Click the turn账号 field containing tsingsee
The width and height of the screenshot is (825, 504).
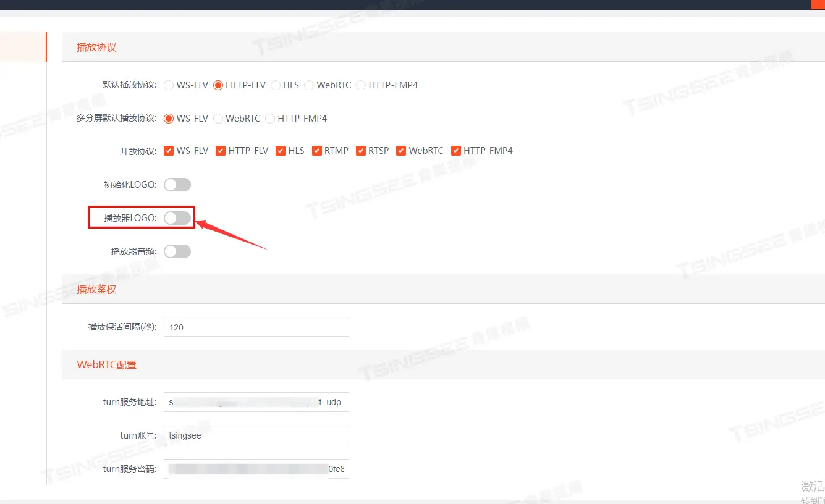[256, 435]
